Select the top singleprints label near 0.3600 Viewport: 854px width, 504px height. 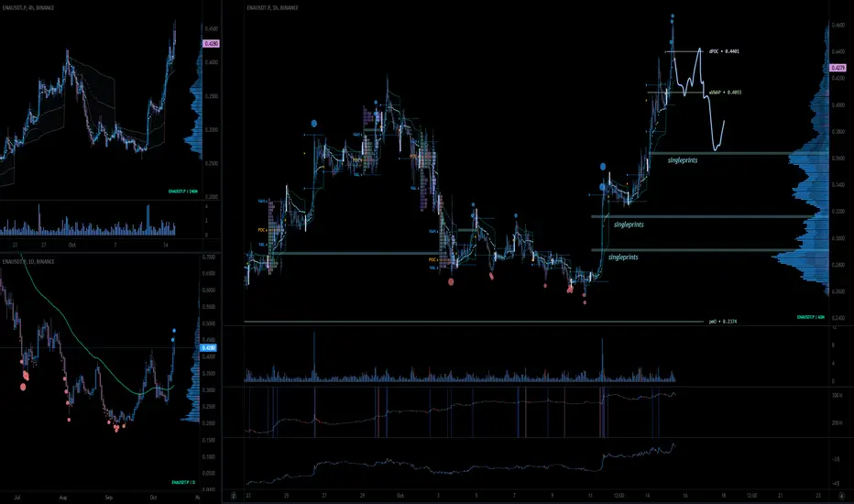click(x=683, y=160)
